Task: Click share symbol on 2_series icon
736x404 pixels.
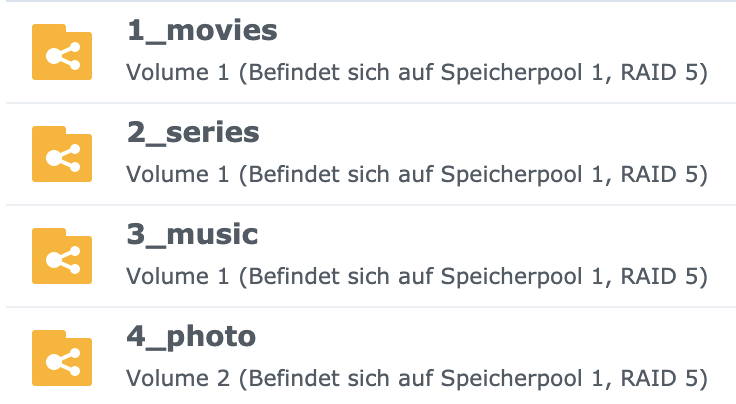Action: [63, 158]
